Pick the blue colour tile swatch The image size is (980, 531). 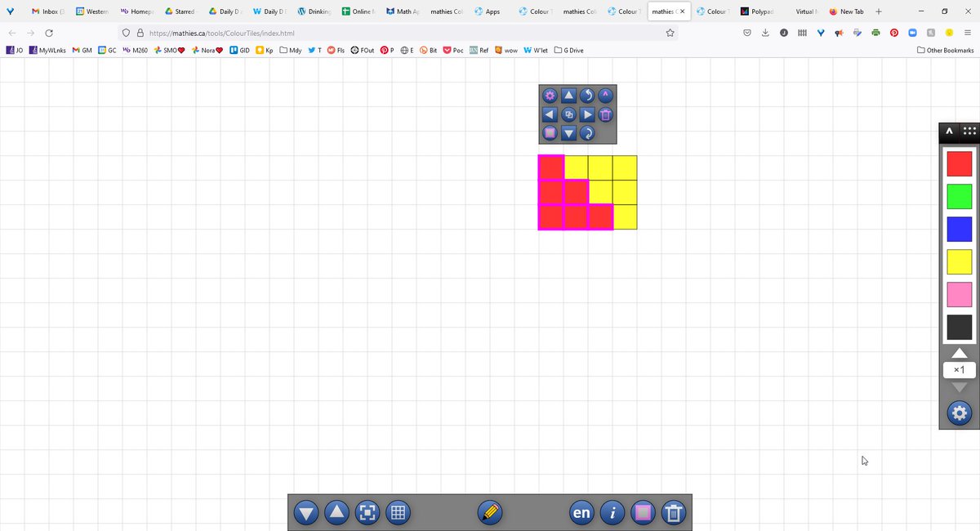coord(959,229)
